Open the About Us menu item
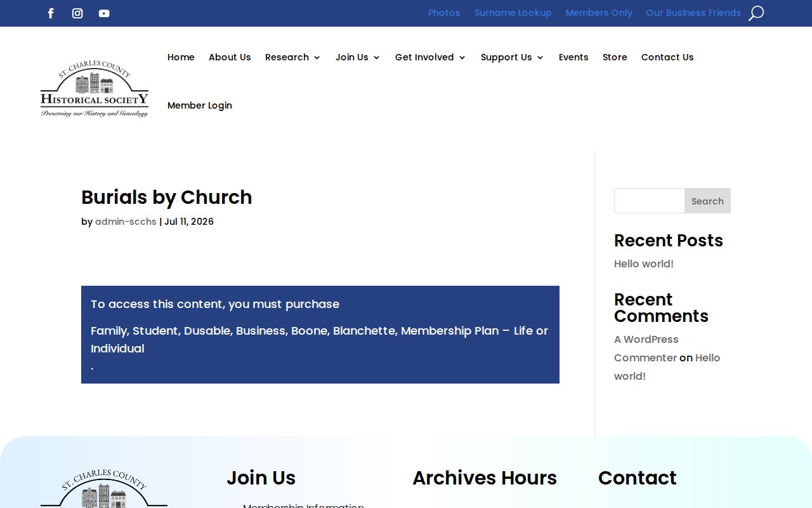 tap(230, 57)
